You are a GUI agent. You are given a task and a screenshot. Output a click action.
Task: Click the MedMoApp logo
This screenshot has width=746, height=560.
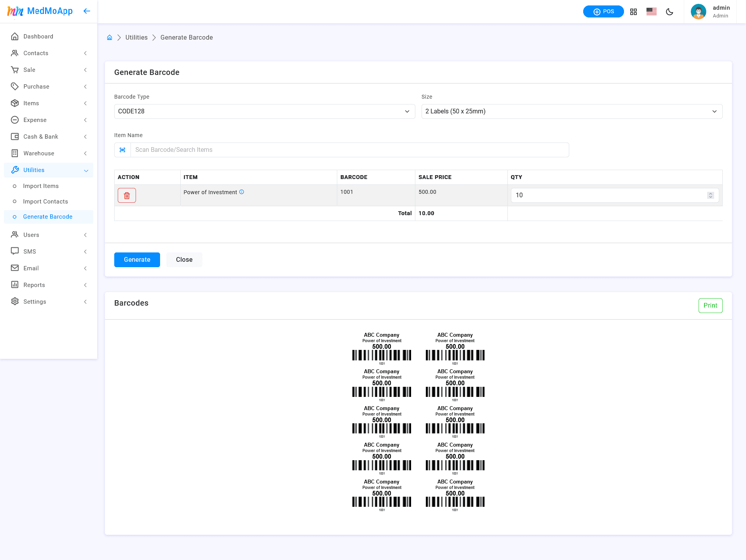tap(40, 11)
